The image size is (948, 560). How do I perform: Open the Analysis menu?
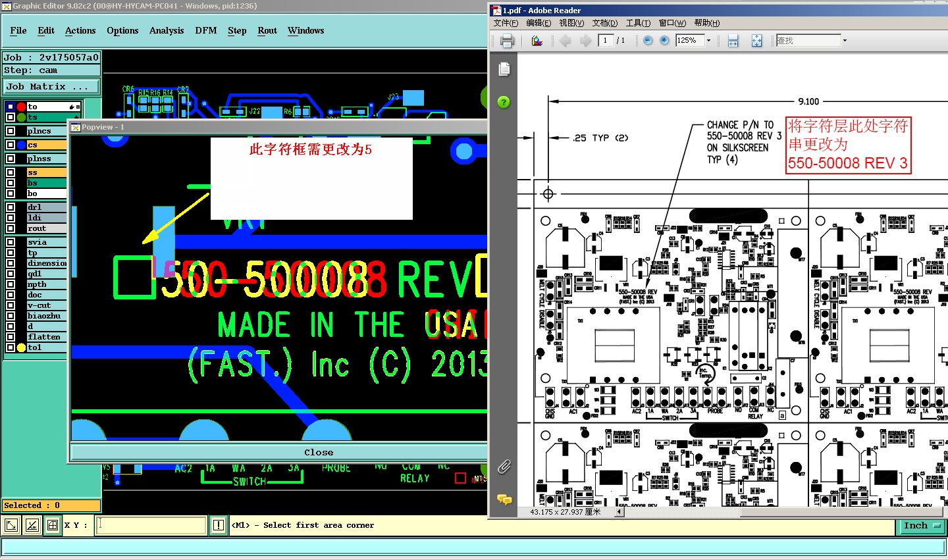pyautogui.click(x=167, y=30)
